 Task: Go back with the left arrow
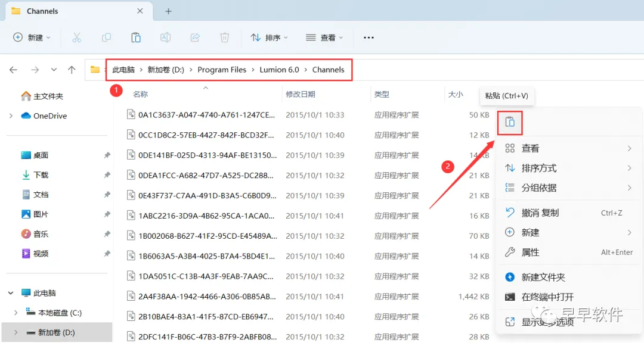pos(13,70)
